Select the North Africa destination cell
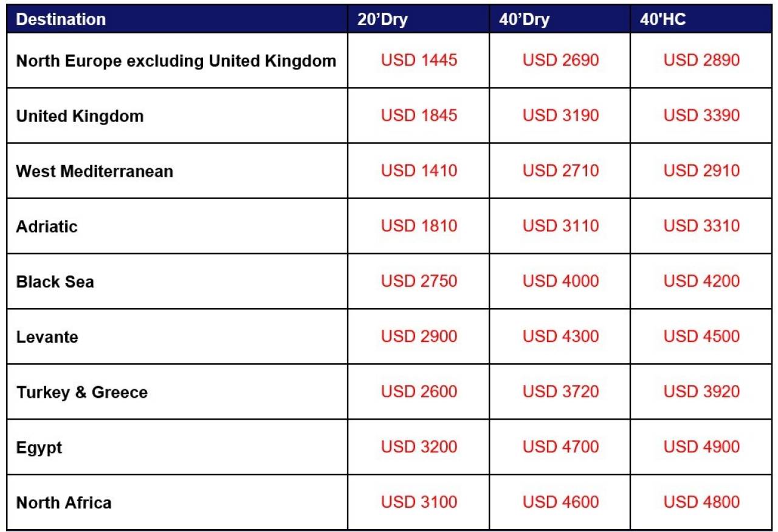778x532 pixels. click(177, 503)
